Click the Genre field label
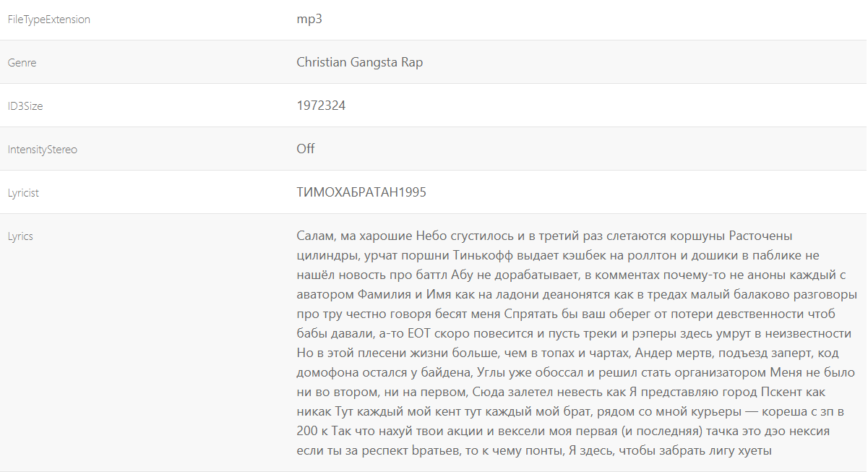 [22, 63]
